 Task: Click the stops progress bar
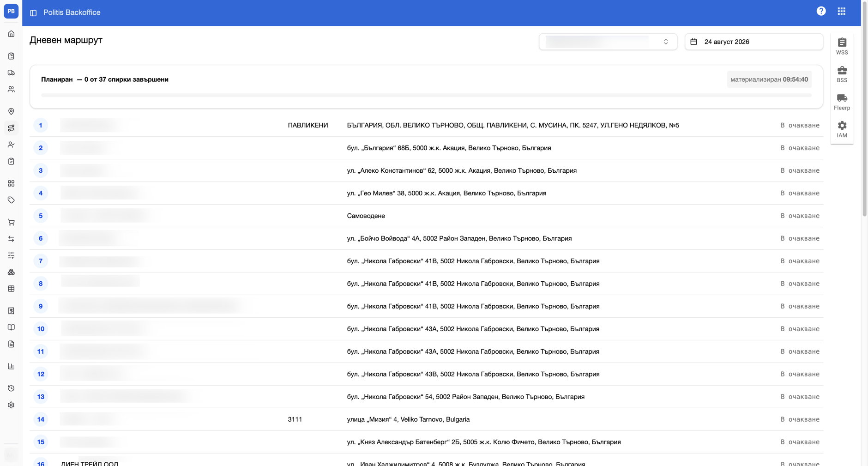point(426,95)
